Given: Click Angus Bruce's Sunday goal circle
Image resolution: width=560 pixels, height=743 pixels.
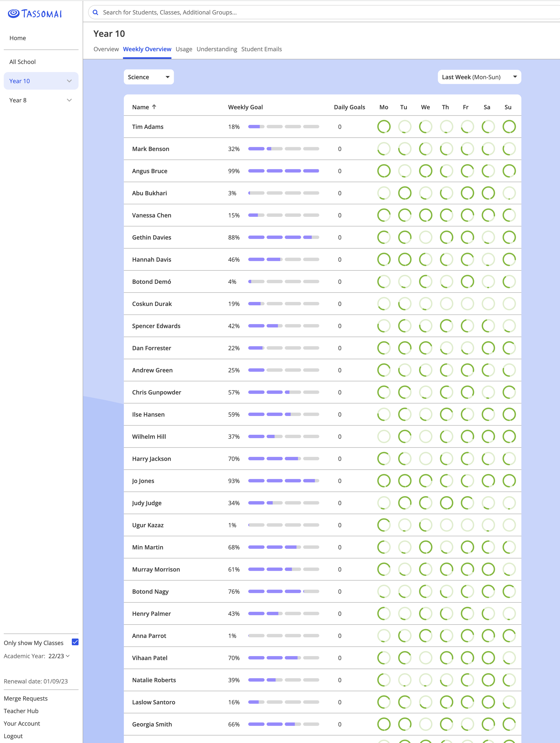Looking at the screenshot, I should tap(509, 171).
